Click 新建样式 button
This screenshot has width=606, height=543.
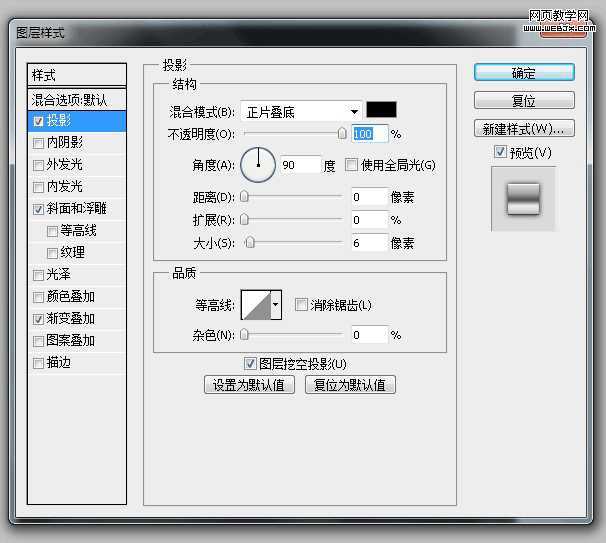pos(524,129)
